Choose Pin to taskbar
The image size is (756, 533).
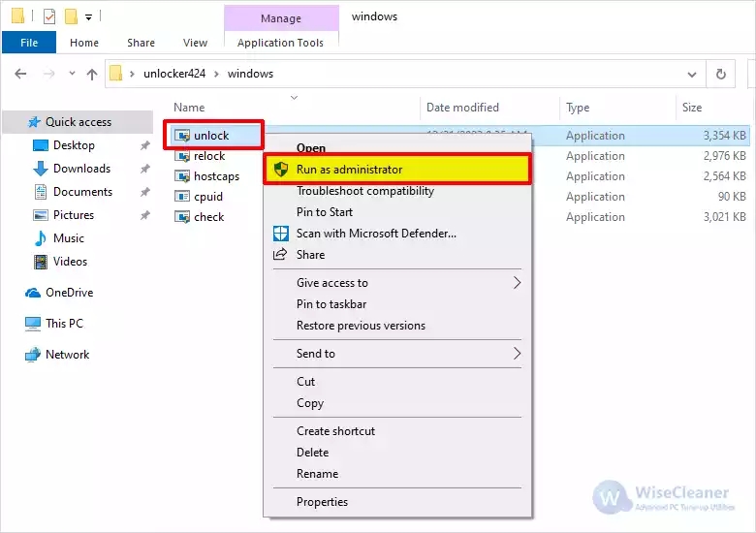(x=397, y=304)
